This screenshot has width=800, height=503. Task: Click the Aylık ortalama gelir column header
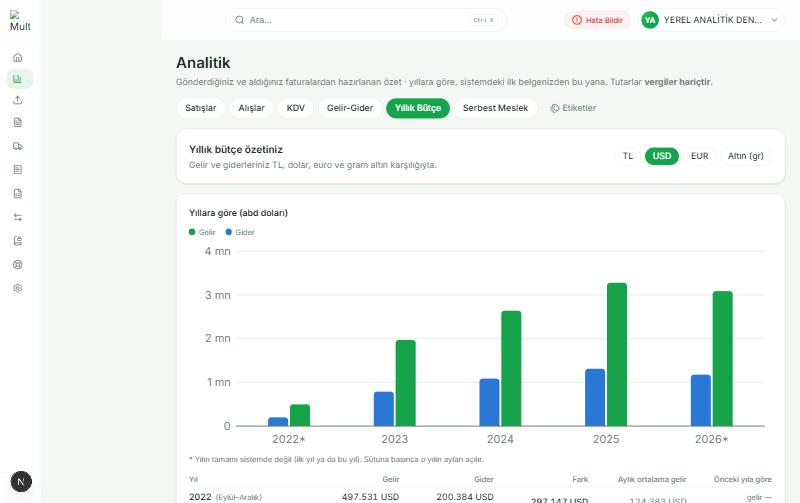(x=652, y=480)
